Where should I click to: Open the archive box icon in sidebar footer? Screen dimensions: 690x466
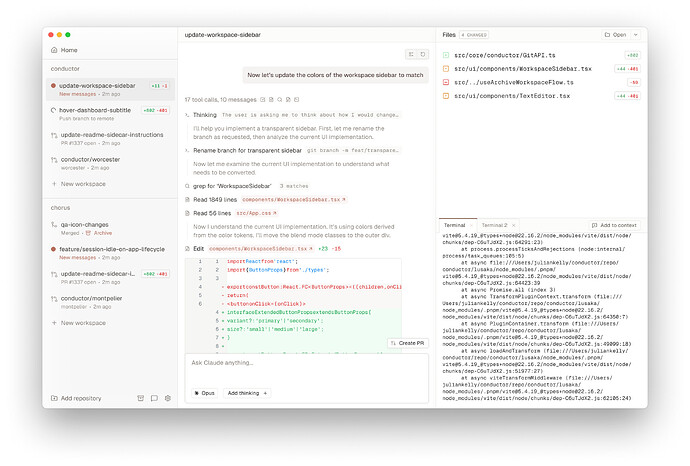[x=140, y=398]
